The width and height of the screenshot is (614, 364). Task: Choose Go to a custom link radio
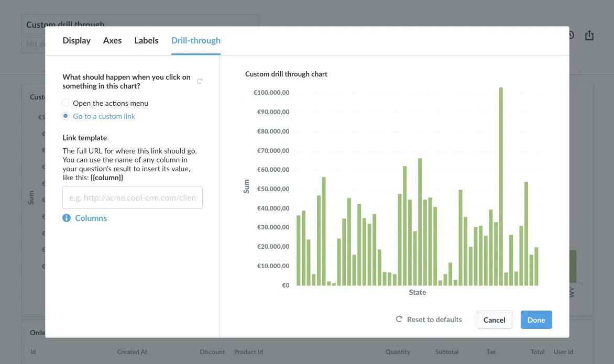point(66,116)
